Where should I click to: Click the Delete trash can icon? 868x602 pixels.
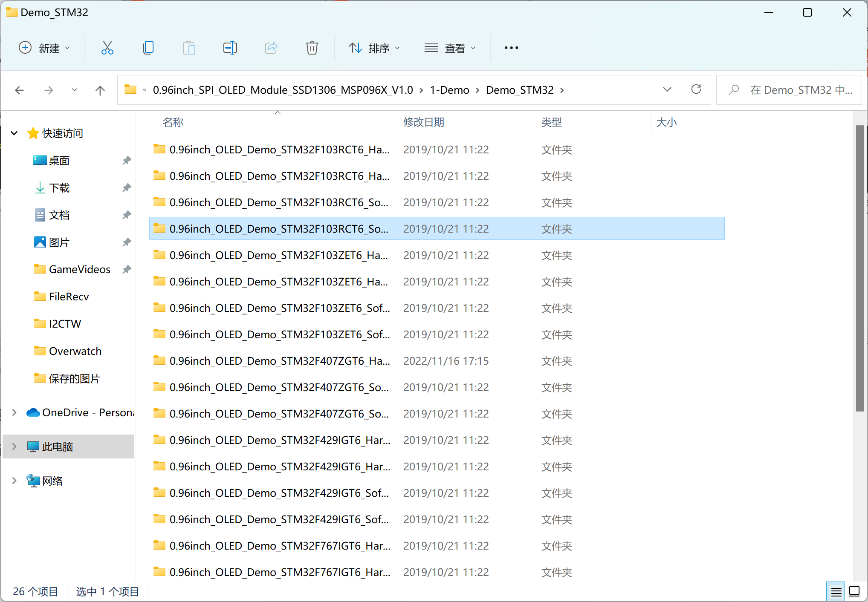(312, 48)
